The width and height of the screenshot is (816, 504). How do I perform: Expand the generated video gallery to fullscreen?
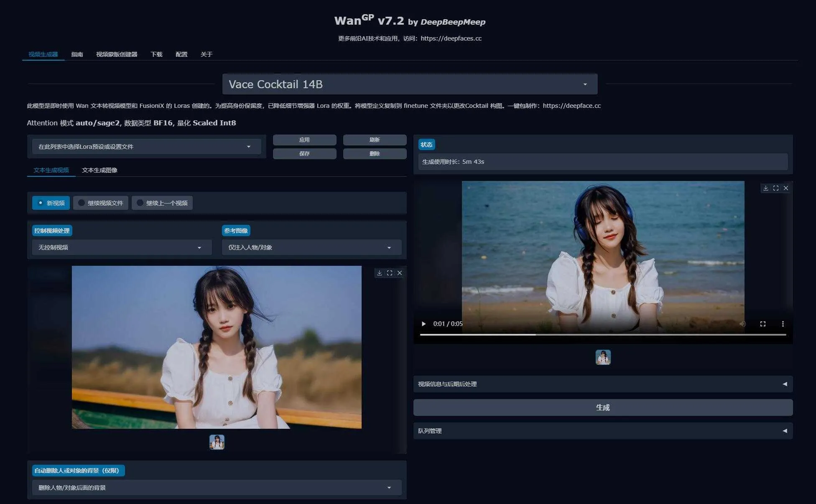click(x=776, y=188)
